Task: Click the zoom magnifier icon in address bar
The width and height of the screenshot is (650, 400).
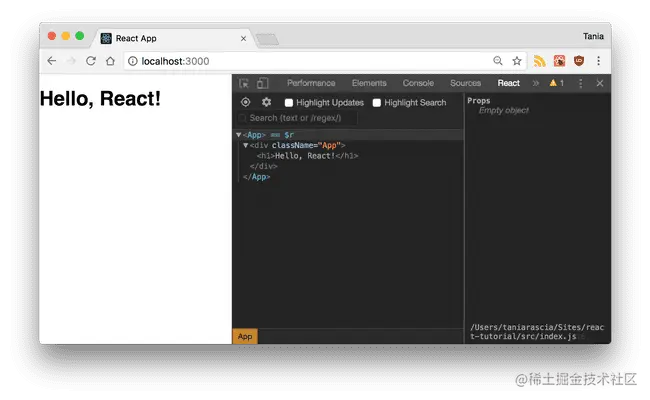Action: pyautogui.click(x=498, y=61)
